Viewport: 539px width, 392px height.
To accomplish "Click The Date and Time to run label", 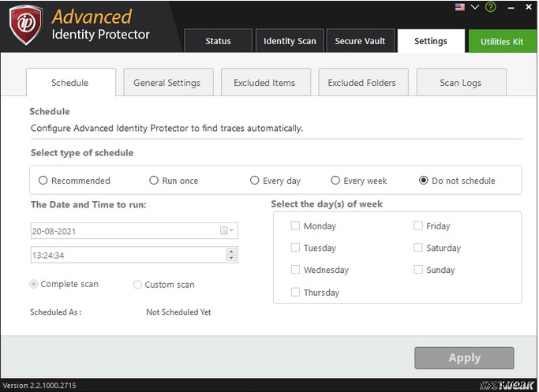I will pyautogui.click(x=88, y=204).
